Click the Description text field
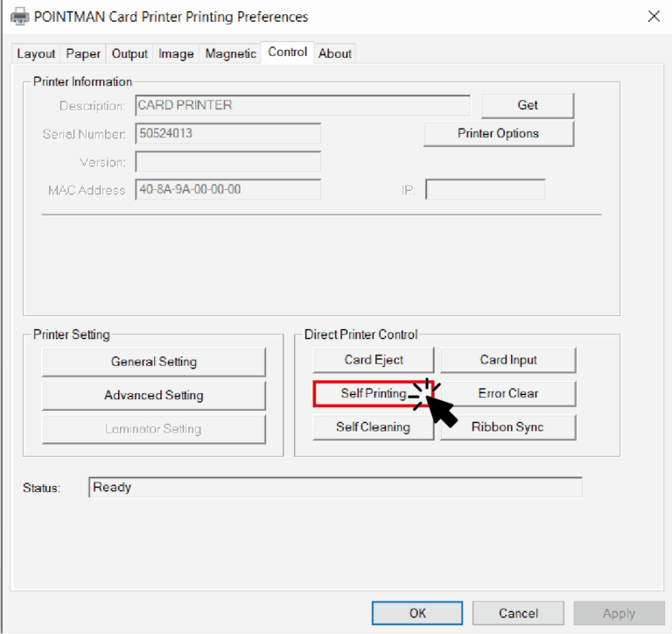 coord(302,106)
